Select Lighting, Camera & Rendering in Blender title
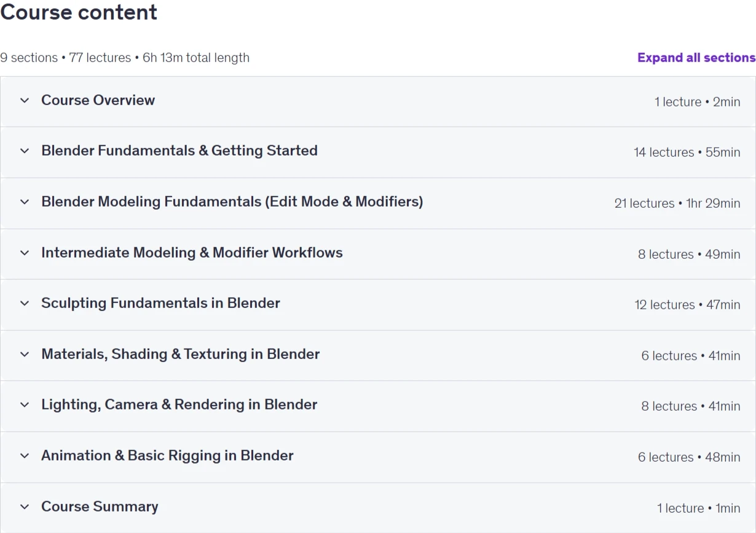 [x=179, y=405]
